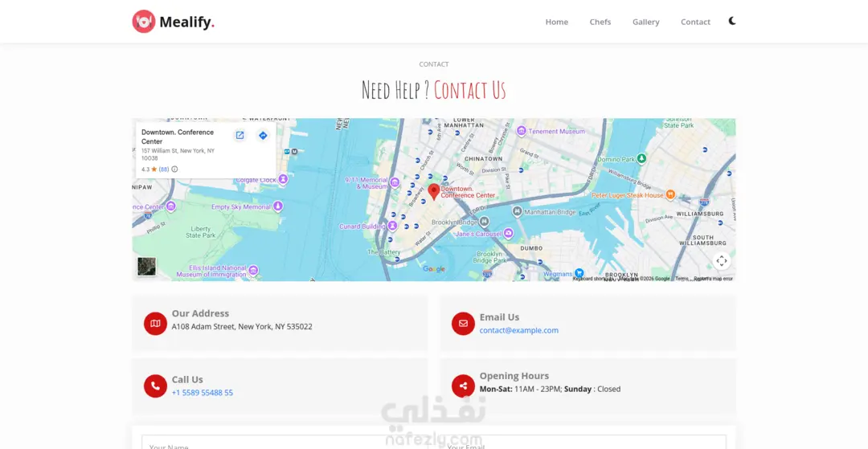Open the 88 reviews link

[164, 169]
